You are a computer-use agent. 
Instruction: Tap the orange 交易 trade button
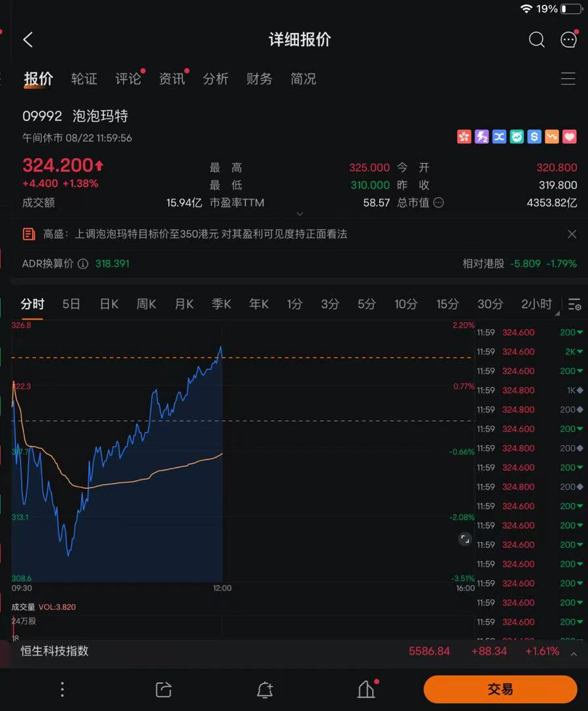click(500, 689)
